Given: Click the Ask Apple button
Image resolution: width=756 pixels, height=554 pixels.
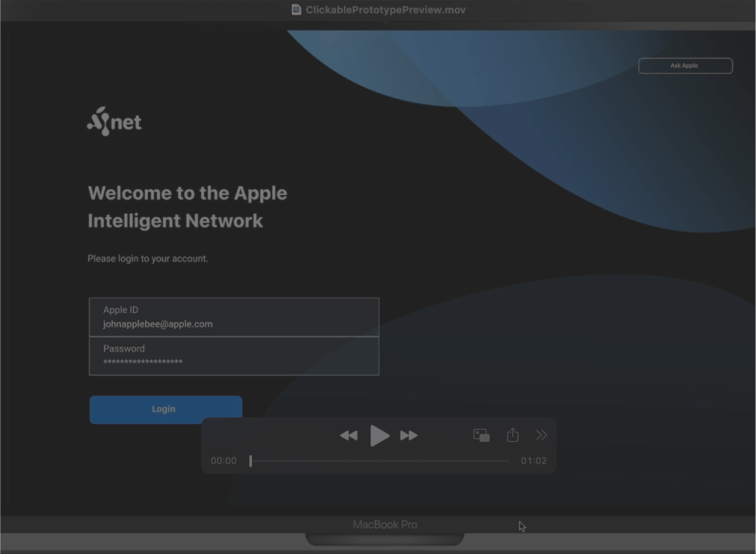Looking at the screenshot, I should pyautogui.click(x=685, y=66).
